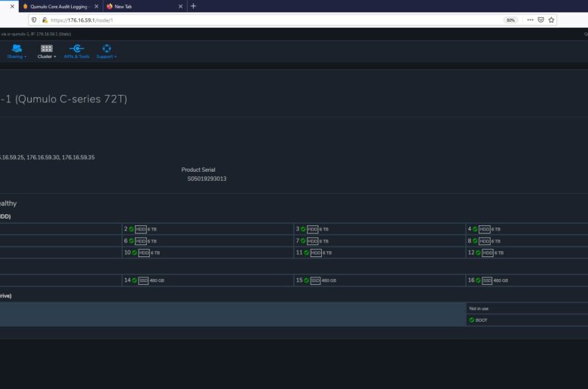
Task: Open the Sharing menu icon
Action: (17, 48)
